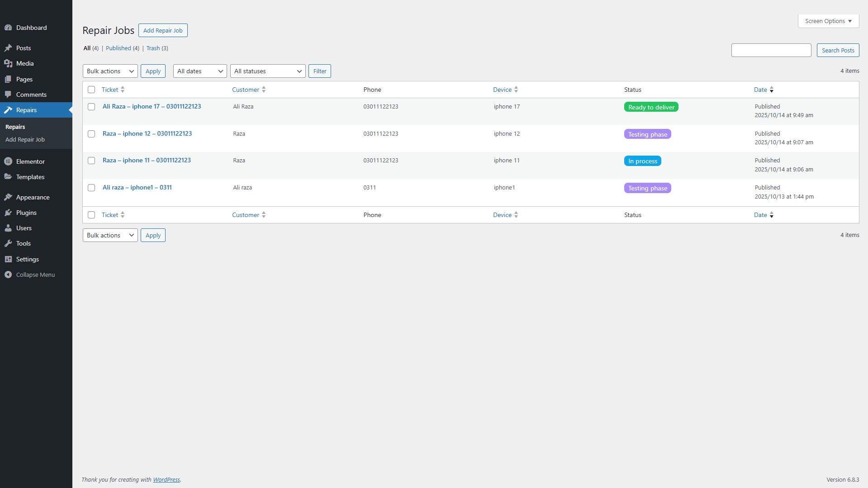This screenshot has height=488, width=868.
Task: Open Repairs submenu item
Action: [15, 127]
